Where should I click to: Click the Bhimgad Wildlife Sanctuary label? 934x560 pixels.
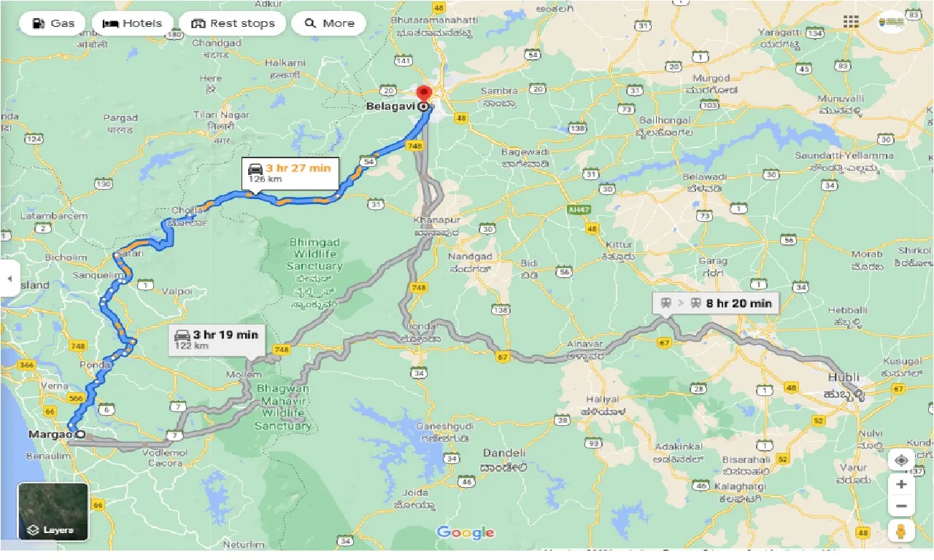(x=315, y=254)
